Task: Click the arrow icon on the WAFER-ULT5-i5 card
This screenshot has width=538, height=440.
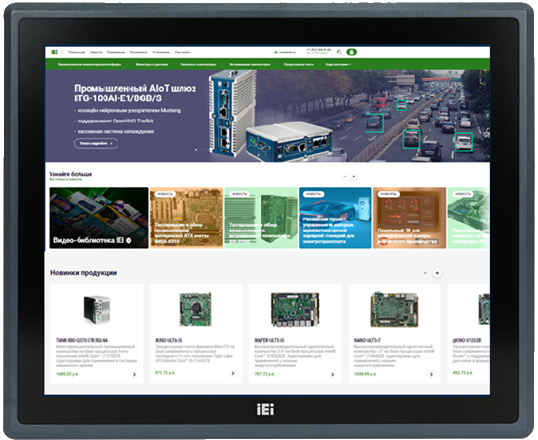Action: click(332, 374)
